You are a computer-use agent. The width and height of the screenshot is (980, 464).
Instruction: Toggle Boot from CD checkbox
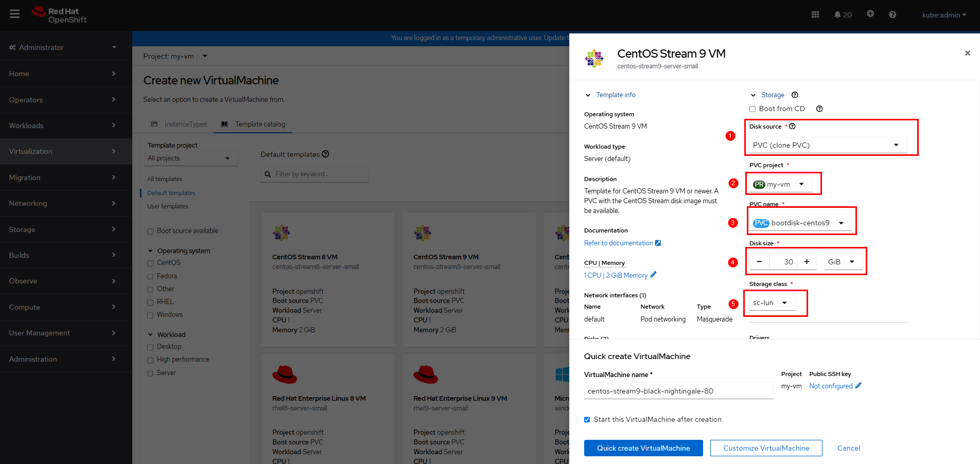[x=752, y=109]
